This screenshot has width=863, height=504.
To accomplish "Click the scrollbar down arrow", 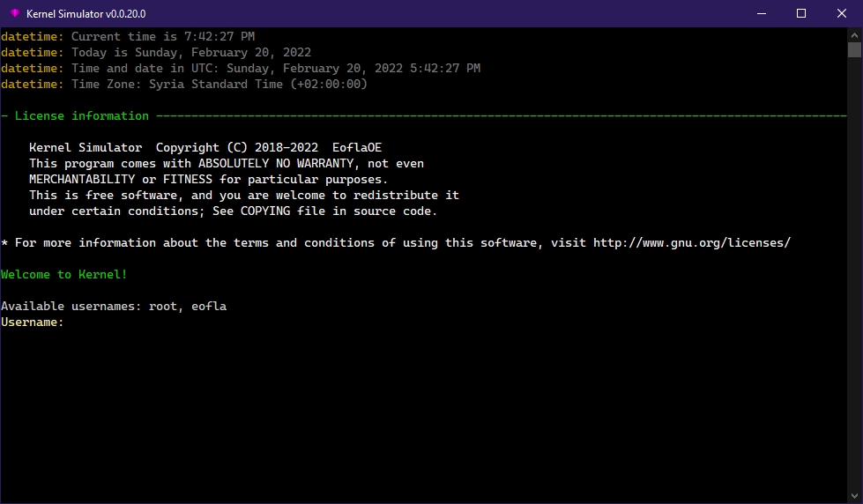I will [x=854, y=497].
